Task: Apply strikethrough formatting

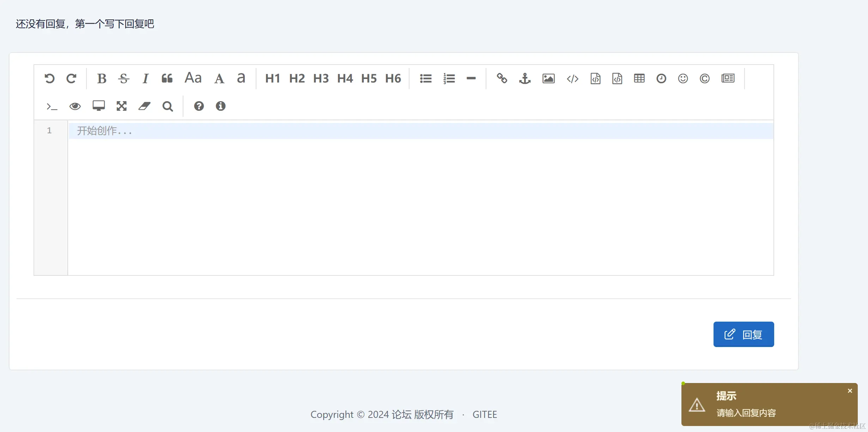Action: (x=123, y=78)
